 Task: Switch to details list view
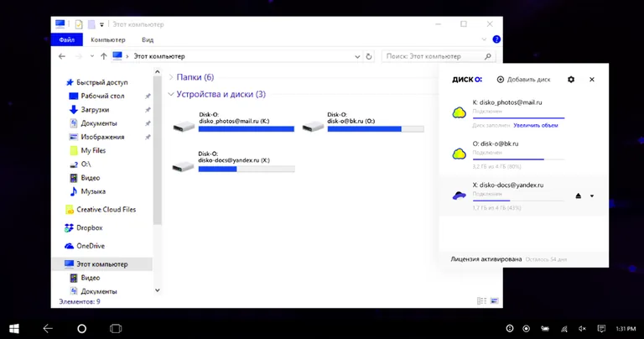point(481,300)
